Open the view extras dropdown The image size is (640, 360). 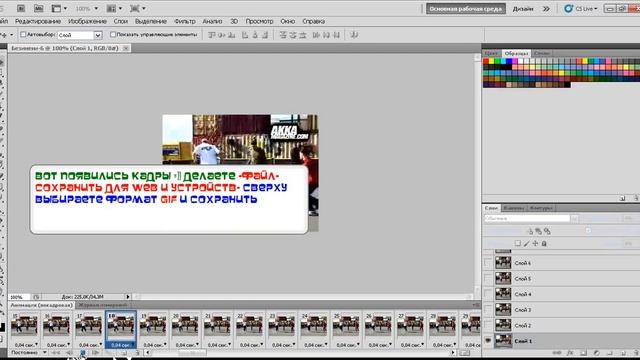click(59, 8)
